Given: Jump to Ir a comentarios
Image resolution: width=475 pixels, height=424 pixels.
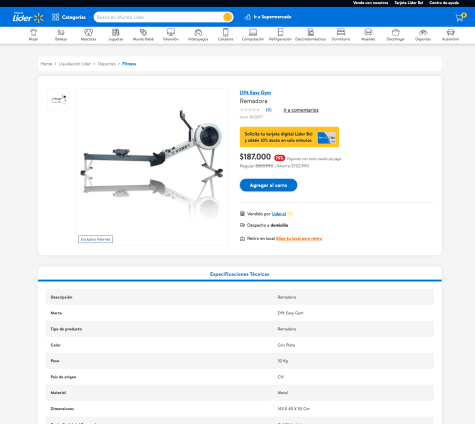Looking at the screenshot, I should [301, 110].
